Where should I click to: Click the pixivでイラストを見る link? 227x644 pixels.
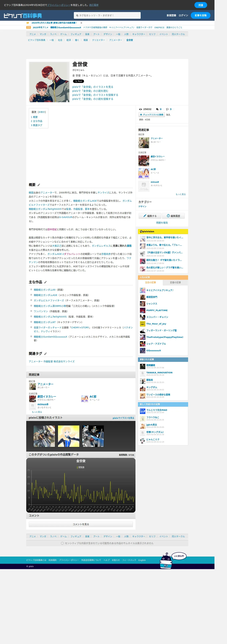click(123, 418)
